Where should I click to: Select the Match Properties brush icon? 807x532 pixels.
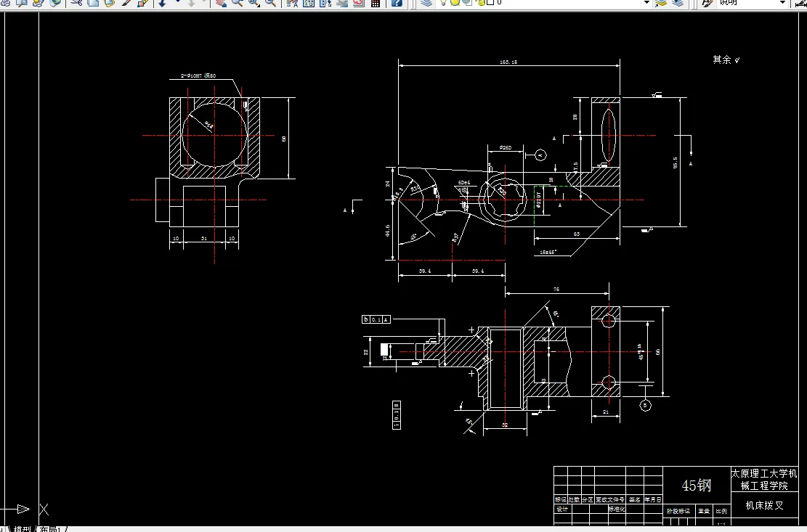click(126, 3)
